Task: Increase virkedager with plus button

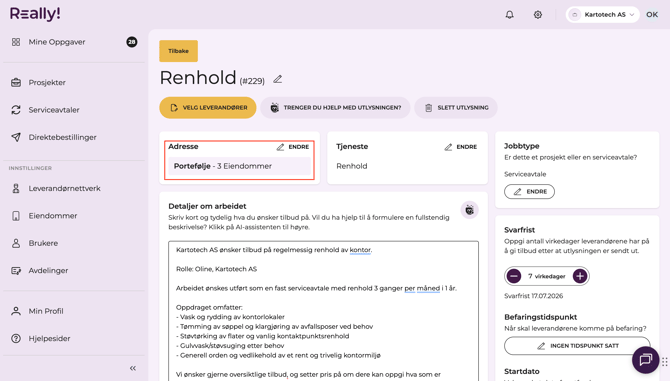Action: pyautogui.click(x=580, y=276)
